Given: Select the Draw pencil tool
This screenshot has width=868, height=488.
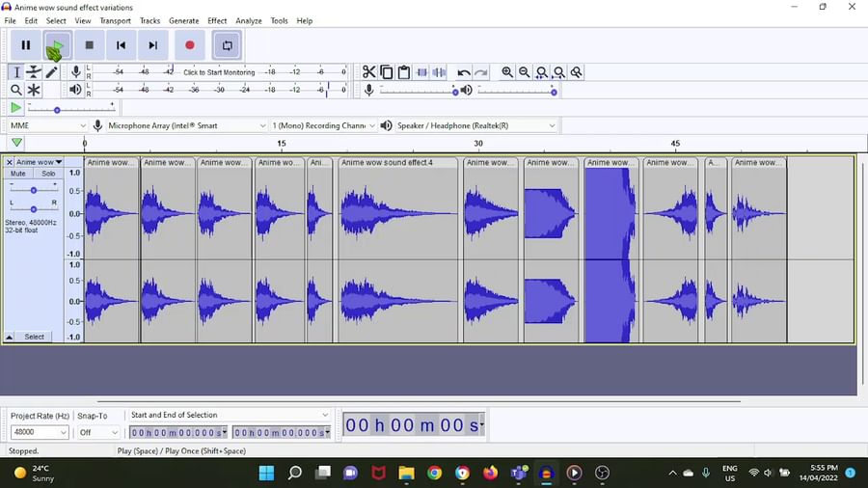Looking at the screenshot, I should [x=51, y=72].
